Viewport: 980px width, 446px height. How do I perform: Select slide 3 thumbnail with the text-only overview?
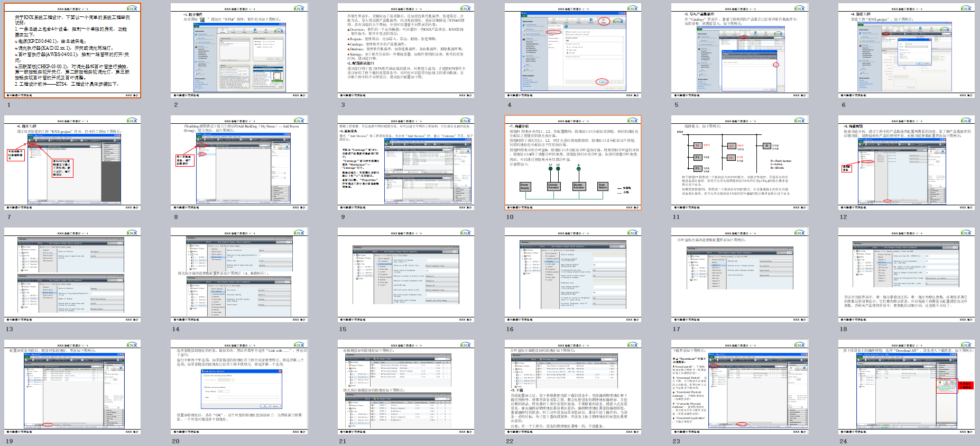coord(406,51)
